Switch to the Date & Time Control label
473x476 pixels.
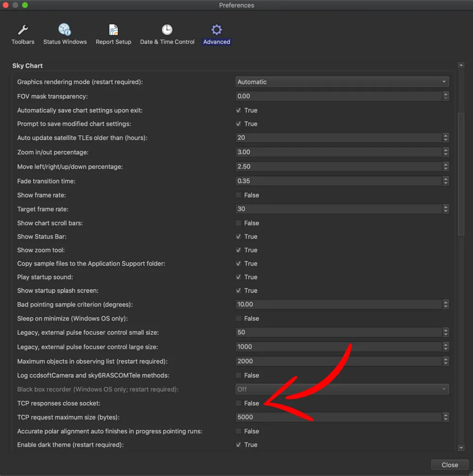(167, 42)
